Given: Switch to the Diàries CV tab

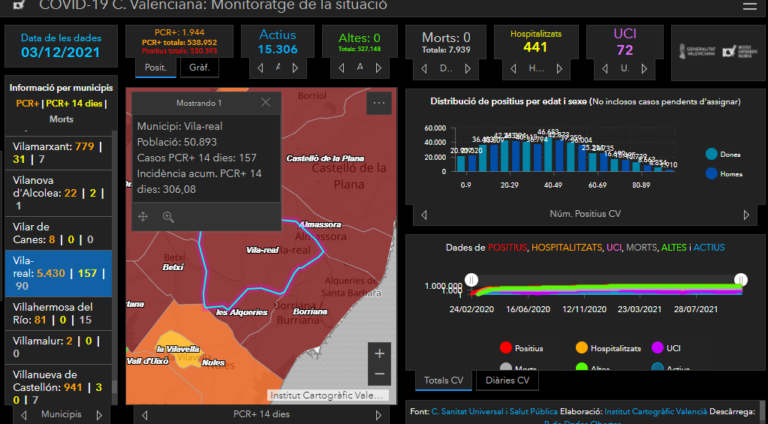Looking at the screenshot, I should pos(508,381).
